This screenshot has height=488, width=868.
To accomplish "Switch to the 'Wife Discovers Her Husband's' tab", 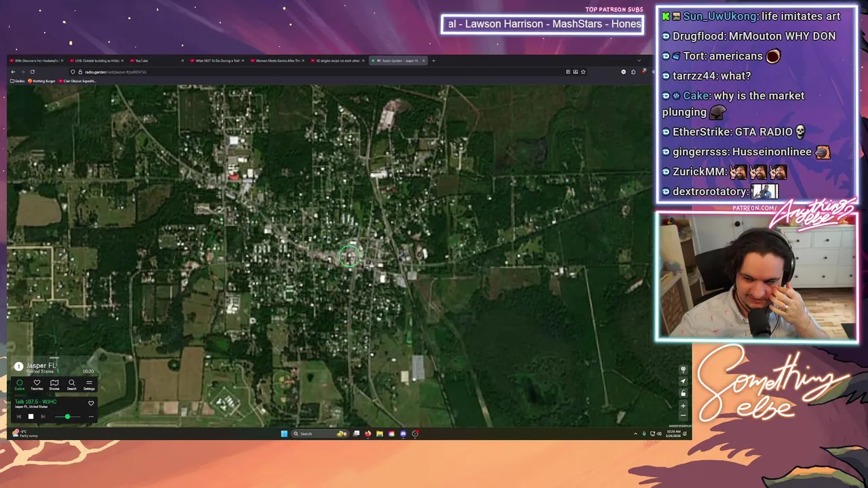I will click(x=36, y=60).
